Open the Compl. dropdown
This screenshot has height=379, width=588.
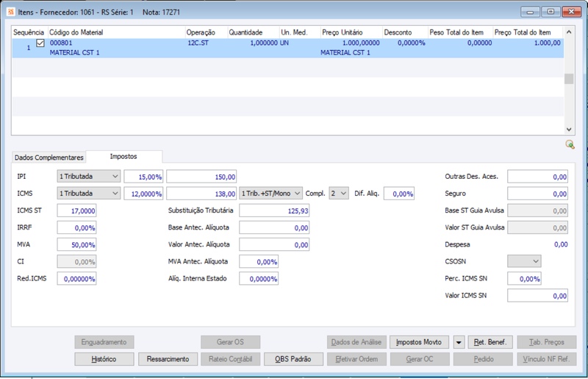[339, 194]
